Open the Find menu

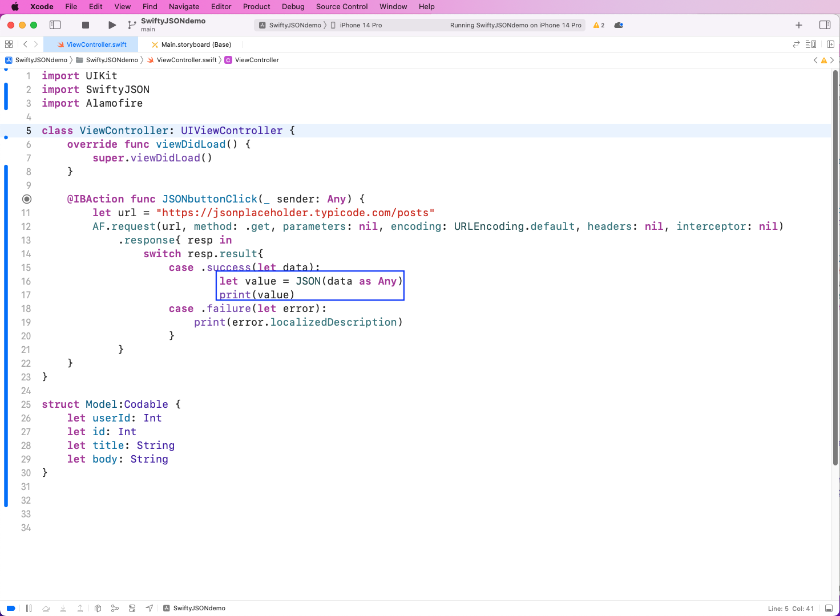(150, 7)
